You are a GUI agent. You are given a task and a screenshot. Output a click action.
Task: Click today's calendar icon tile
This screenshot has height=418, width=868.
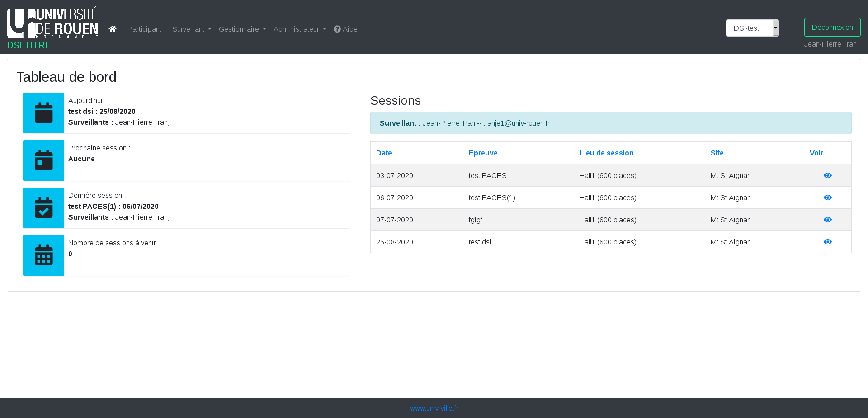43,113
